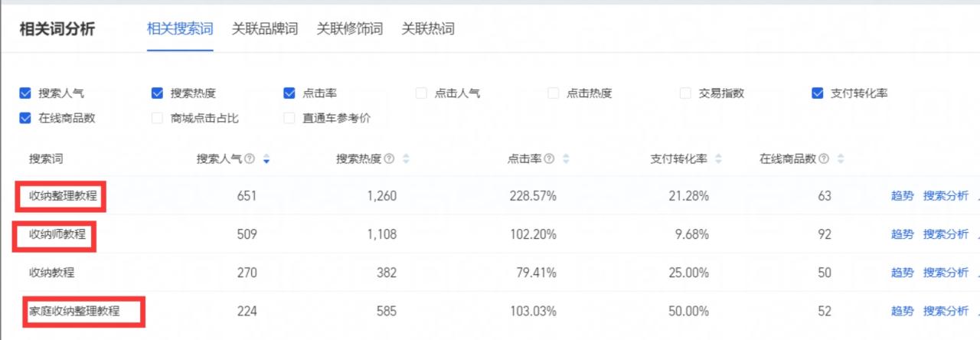Viewport: 980px width, 340px height.
Task: Click the 92 online products value
Action: [824, 234]
